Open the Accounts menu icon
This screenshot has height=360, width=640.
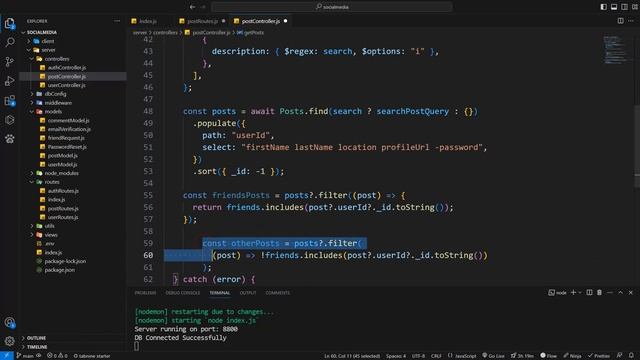pos(9,322)
